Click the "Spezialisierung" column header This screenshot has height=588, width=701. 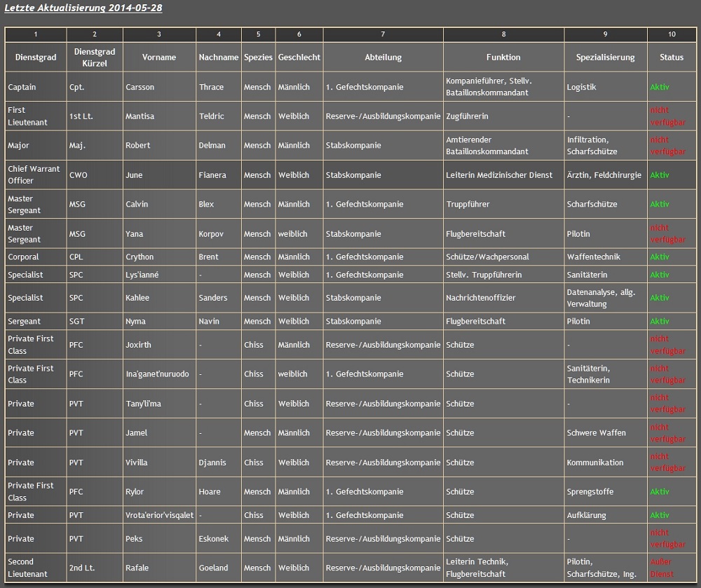[605, 57]
